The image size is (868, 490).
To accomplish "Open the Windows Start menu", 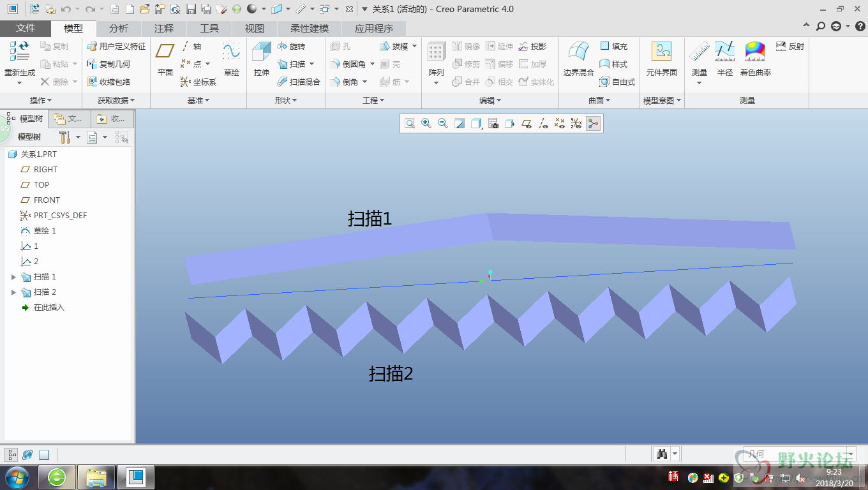I will tap(17, 477).
